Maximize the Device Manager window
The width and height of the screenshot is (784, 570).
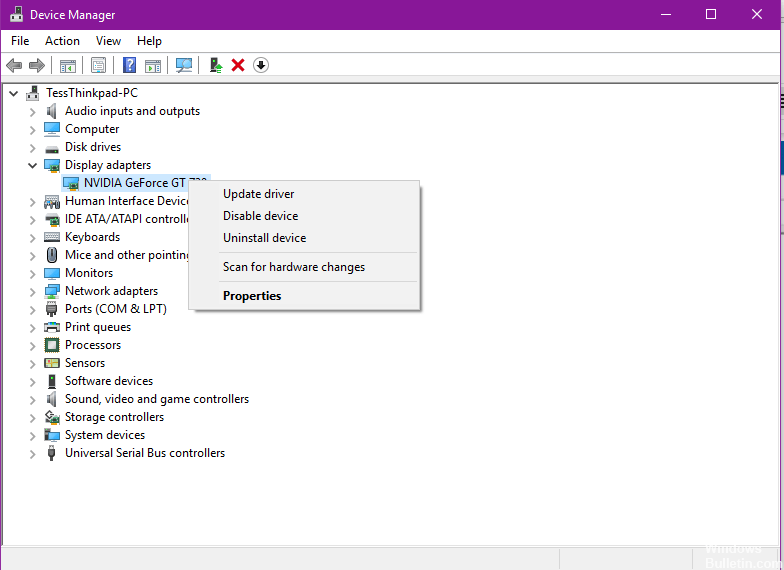tap(710, 14)
